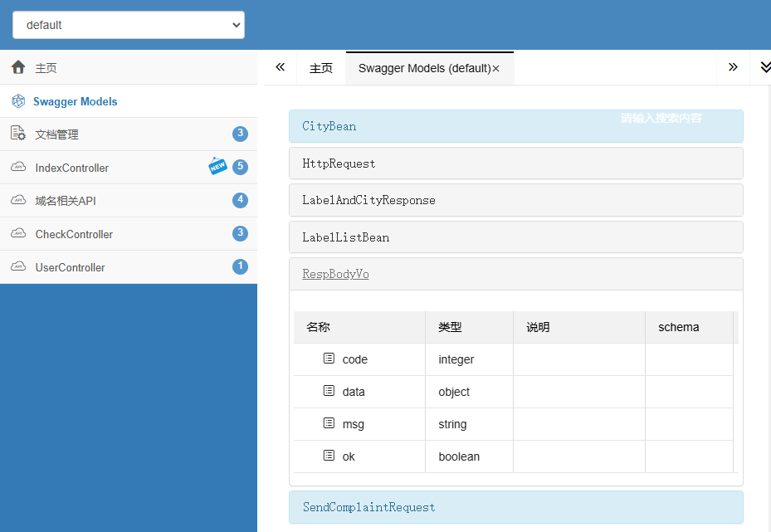The width and height of the screenshot is (771, 532).
Task: Close the Swagger Models (default) tab
Action: pos(496,69)
